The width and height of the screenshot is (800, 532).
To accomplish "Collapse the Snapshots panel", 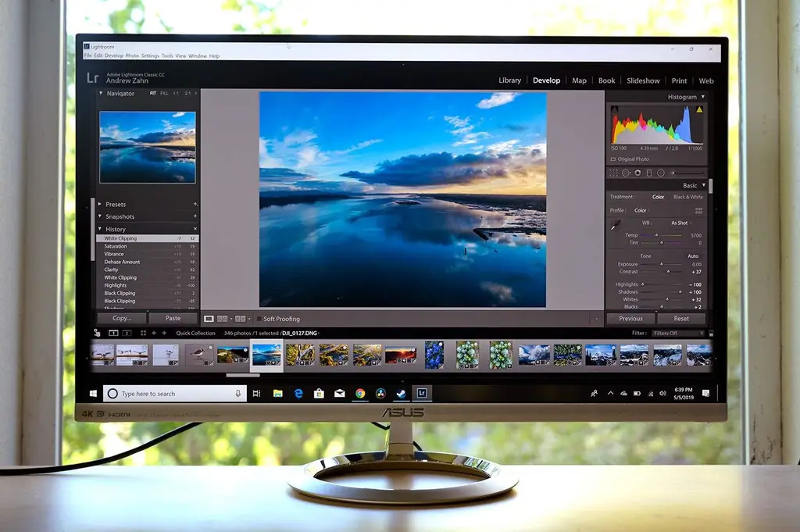I will 100,216.
